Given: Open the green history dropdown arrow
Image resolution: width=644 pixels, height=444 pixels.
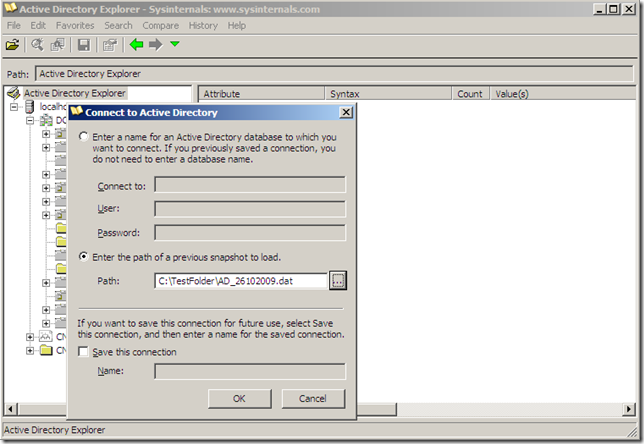Looking at the screenshot, I should click(175, 44).
